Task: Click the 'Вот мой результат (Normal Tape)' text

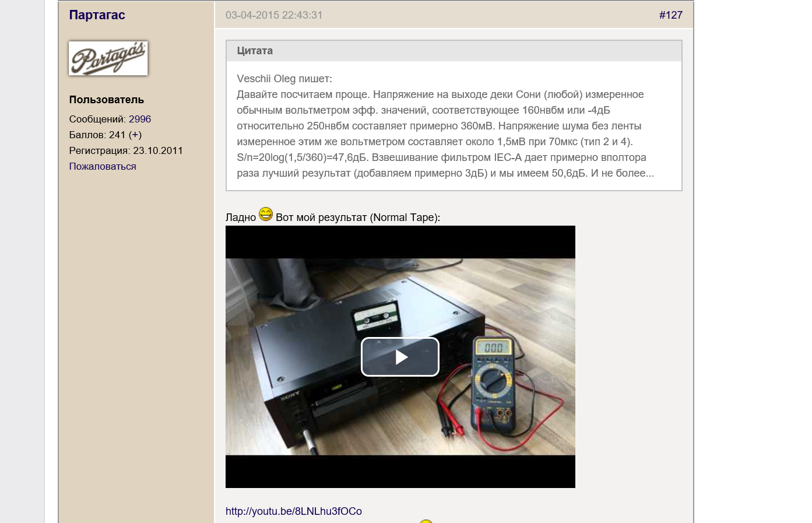Action: click(358, 217)
